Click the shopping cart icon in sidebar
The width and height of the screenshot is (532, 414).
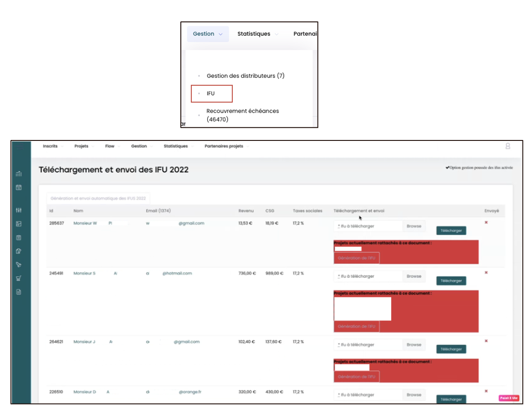19,278
